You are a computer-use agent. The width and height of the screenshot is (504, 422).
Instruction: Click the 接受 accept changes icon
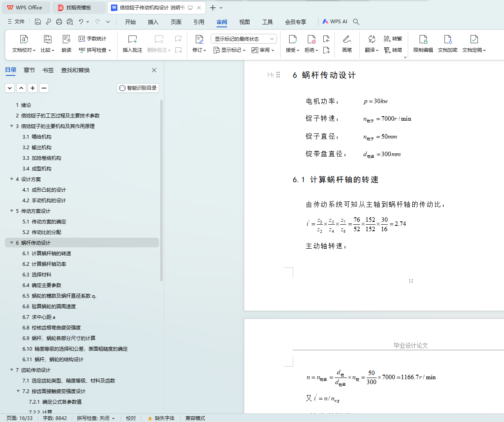pyautogui.click(x=292, y=40)
